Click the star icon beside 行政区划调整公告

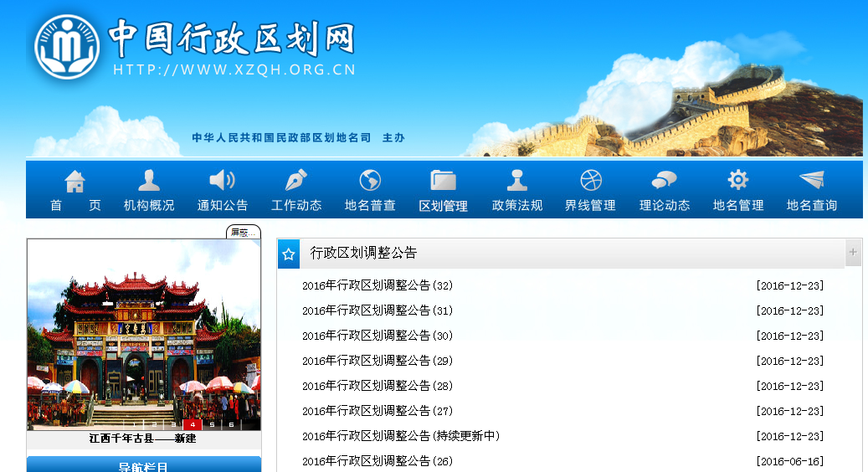[288, 254]
